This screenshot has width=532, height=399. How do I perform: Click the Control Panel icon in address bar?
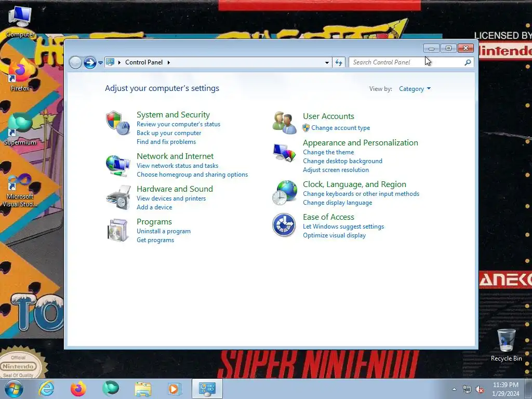click(110, 62)
